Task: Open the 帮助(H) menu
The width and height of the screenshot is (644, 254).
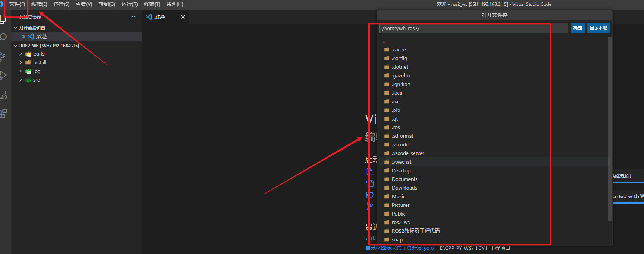Action: 175,4
